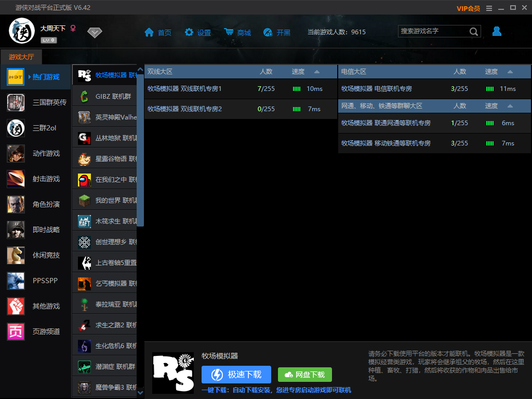Select 求生之路2 in game list
The image size is (532, 399).
(104, 325)
